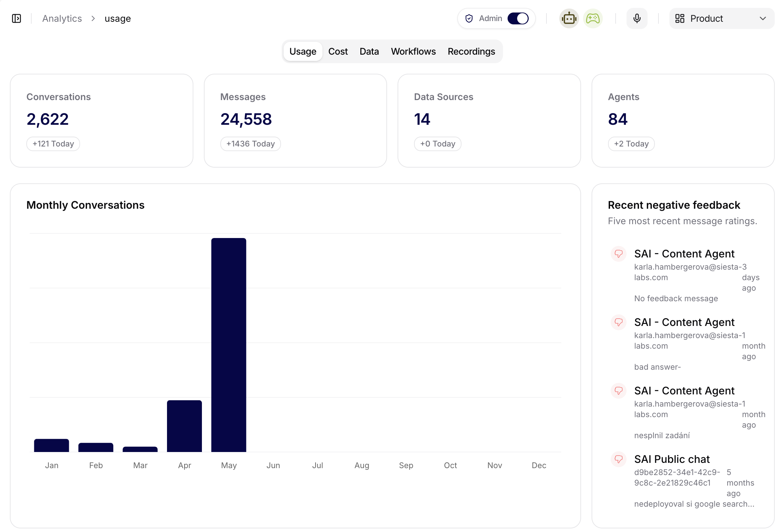780x532 pixels.
Task: Click the green game controller icon
Action: (x=592, y=18)
